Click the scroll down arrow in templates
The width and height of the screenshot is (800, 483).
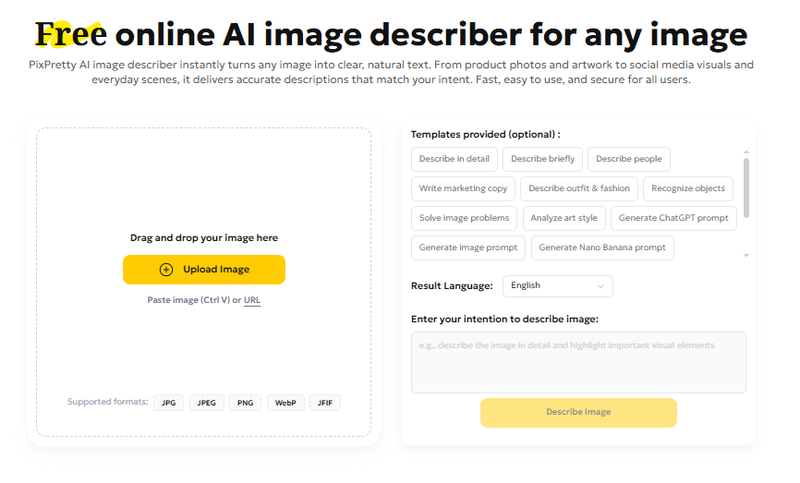tap(746, 256)
